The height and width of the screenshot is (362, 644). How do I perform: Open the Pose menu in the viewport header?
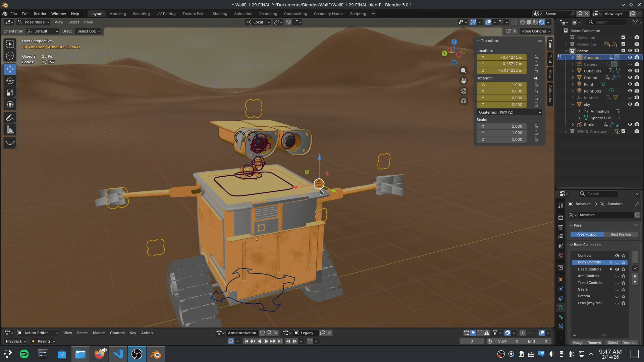click(x=88, y=22)
